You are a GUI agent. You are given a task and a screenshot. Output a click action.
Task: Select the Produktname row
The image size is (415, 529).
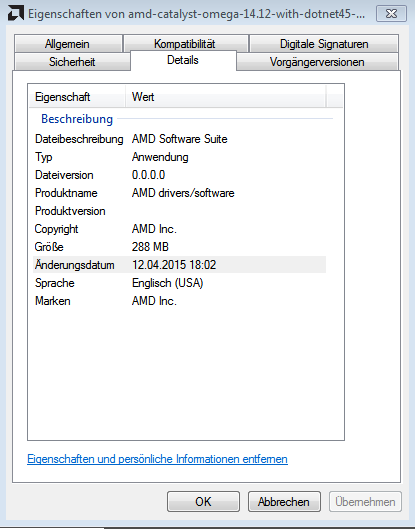point(179,193)
